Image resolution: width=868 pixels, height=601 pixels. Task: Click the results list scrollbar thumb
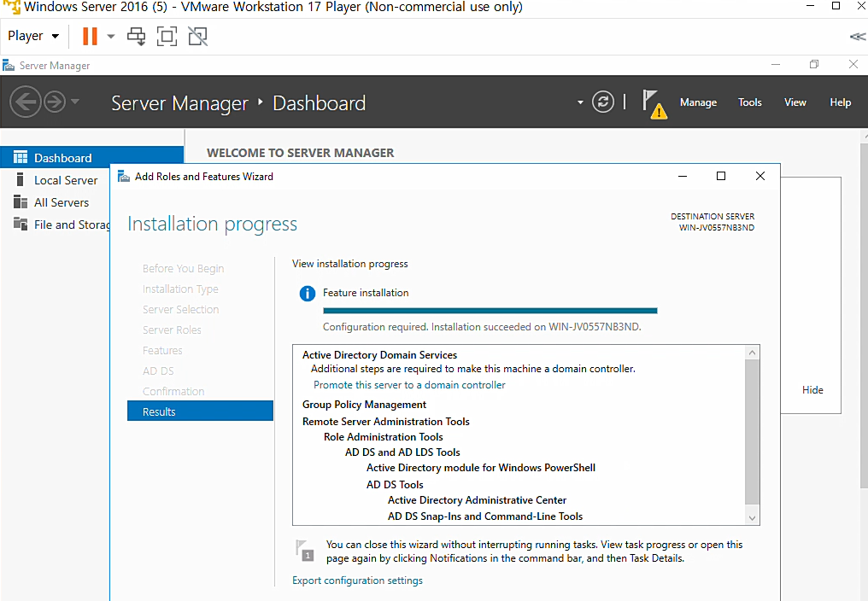(x=751, y=432)
